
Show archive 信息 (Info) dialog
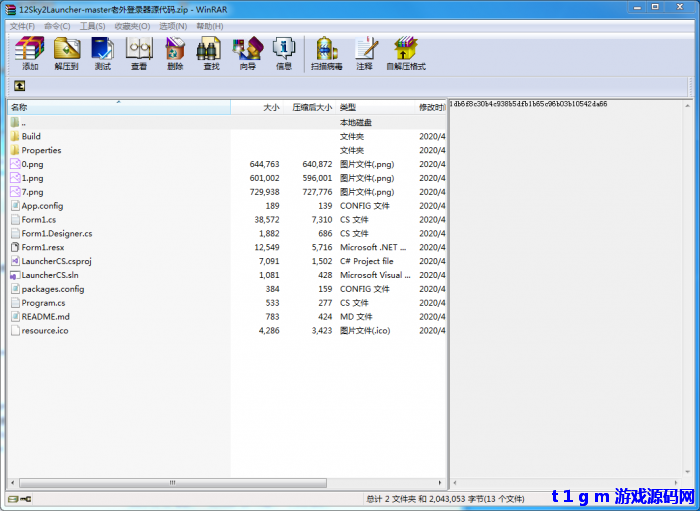pos(284,53)
